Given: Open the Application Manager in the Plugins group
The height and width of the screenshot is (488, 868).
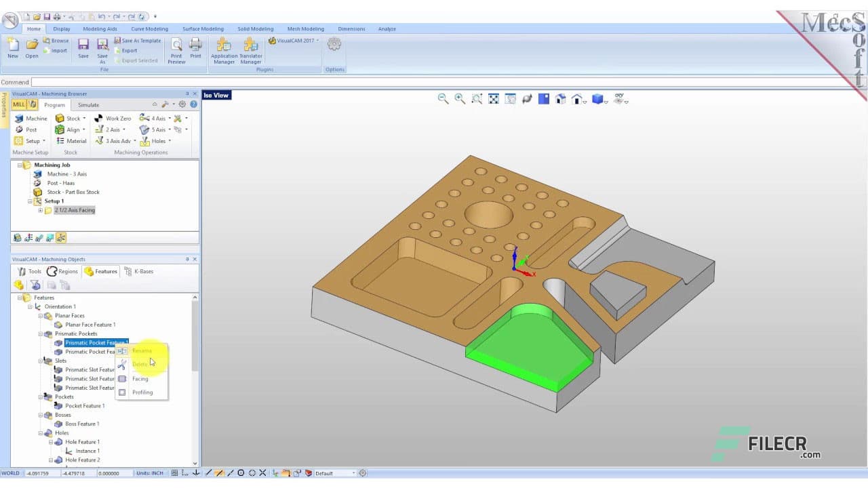Looking at the screenshot, I should click(224, 51).
